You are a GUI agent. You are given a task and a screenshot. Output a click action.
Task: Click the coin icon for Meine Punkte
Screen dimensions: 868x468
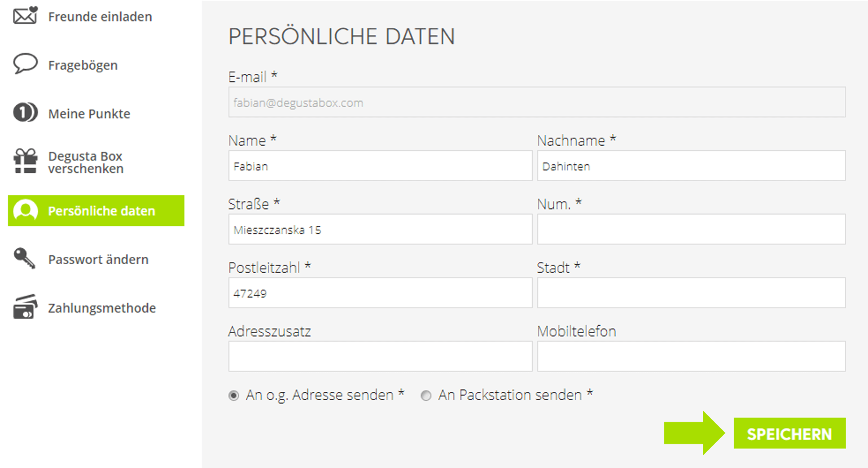click(x=25, y=113)
